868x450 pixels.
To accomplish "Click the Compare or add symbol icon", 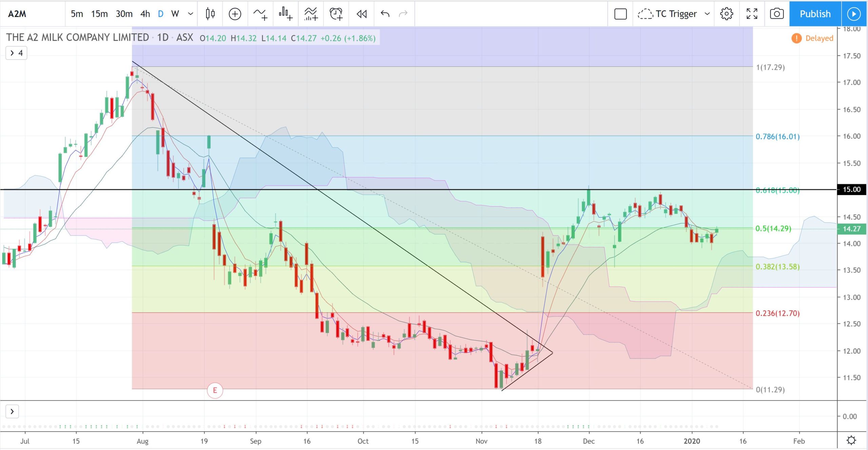I will tap(235, 14).
